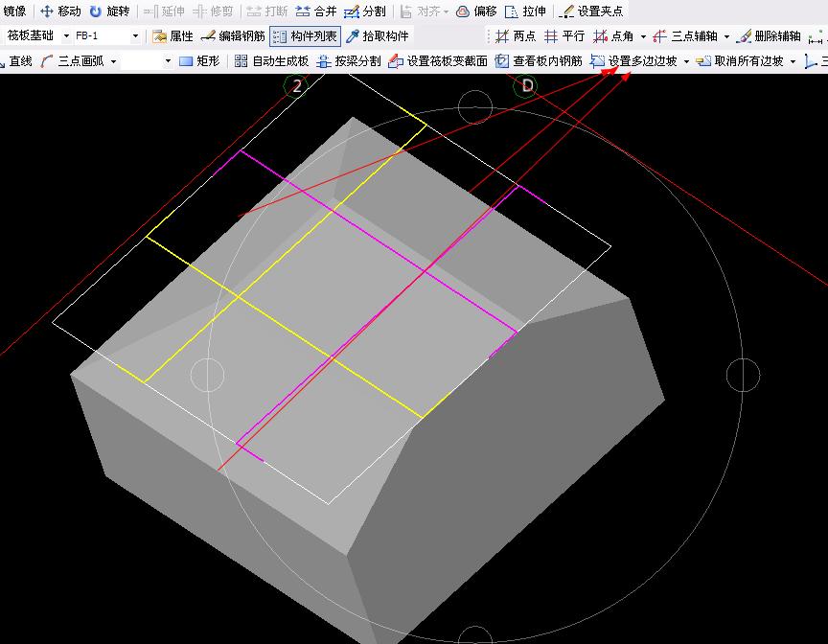
Task: Click the axis bubble labeled D
Action: [x=527, y=86]
